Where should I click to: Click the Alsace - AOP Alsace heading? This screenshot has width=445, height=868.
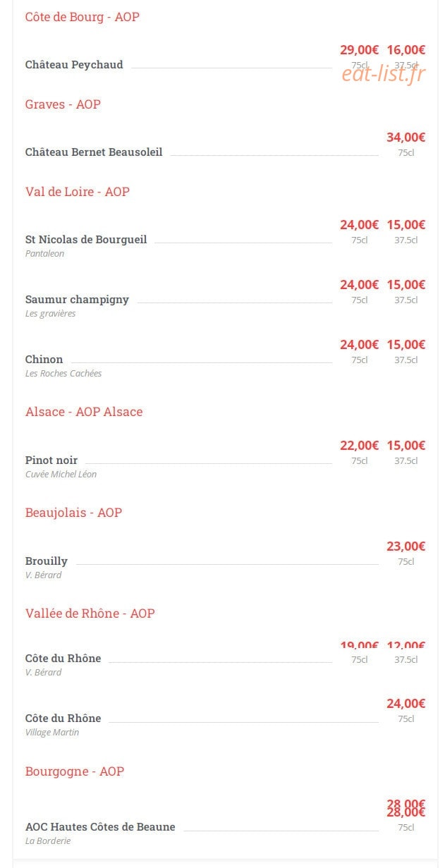[84, 412]
